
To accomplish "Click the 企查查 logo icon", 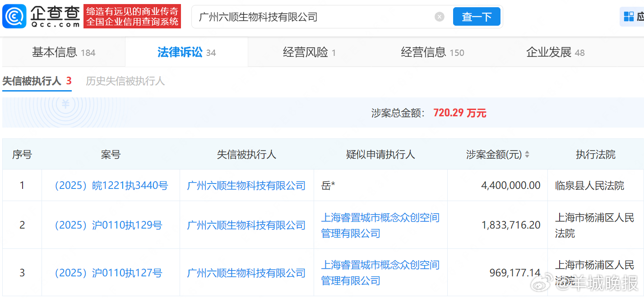I will [x=14, y=16].
